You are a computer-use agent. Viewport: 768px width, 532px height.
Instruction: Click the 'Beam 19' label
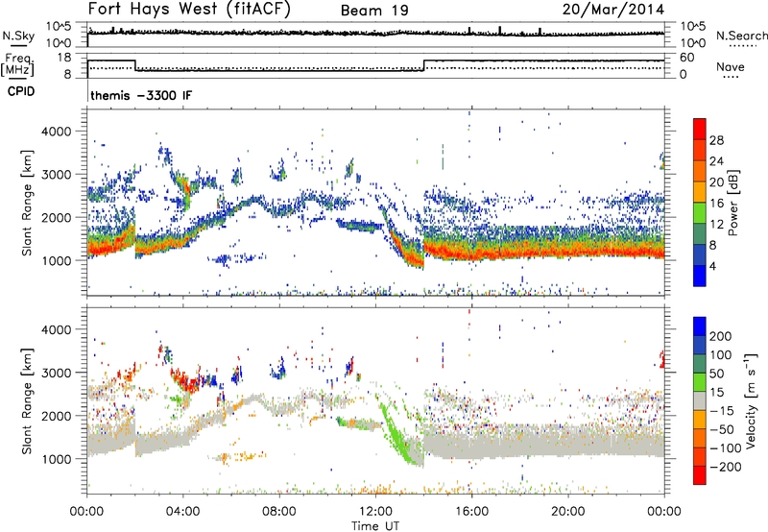click(374, 11)
